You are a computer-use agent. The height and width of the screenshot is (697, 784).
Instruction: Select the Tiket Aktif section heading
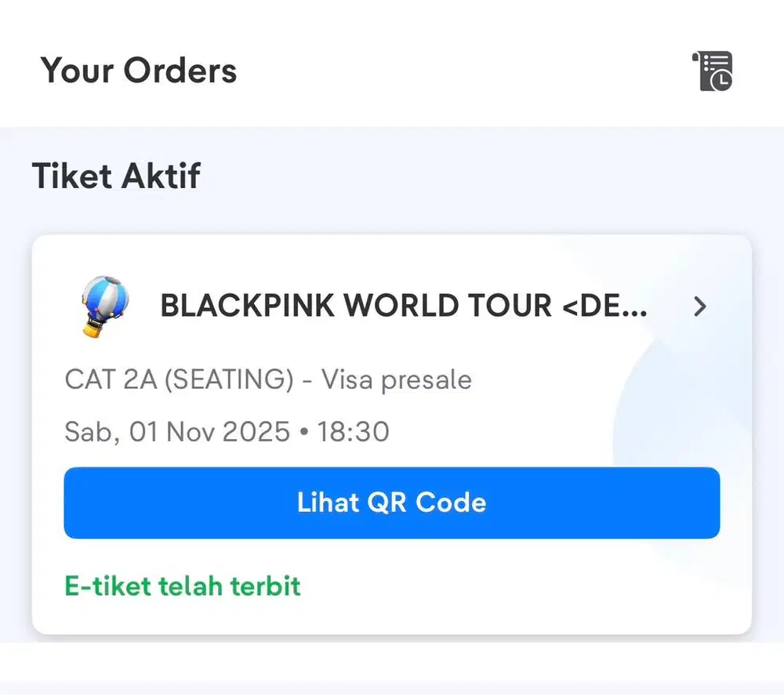pos(116,176)
